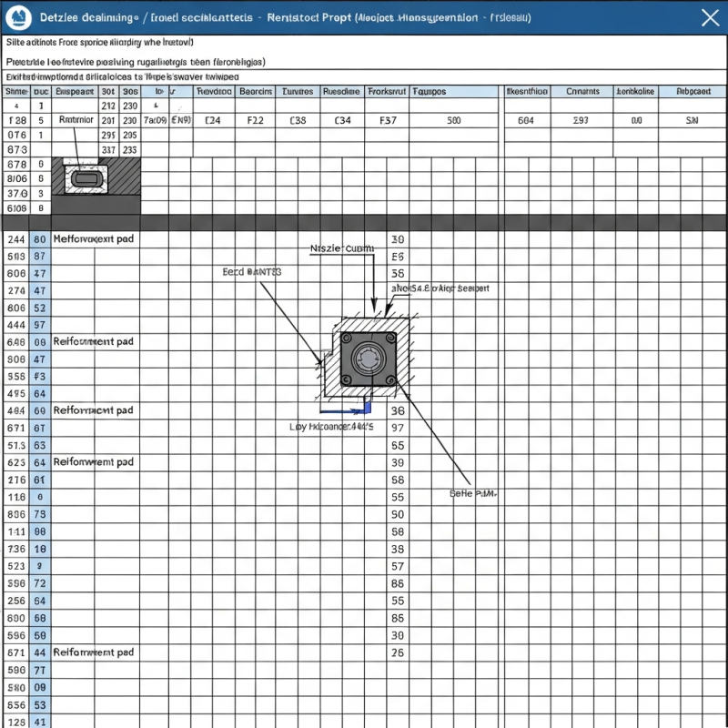Click the cell containing value 604
728x728 pixels.
(525, 119)
